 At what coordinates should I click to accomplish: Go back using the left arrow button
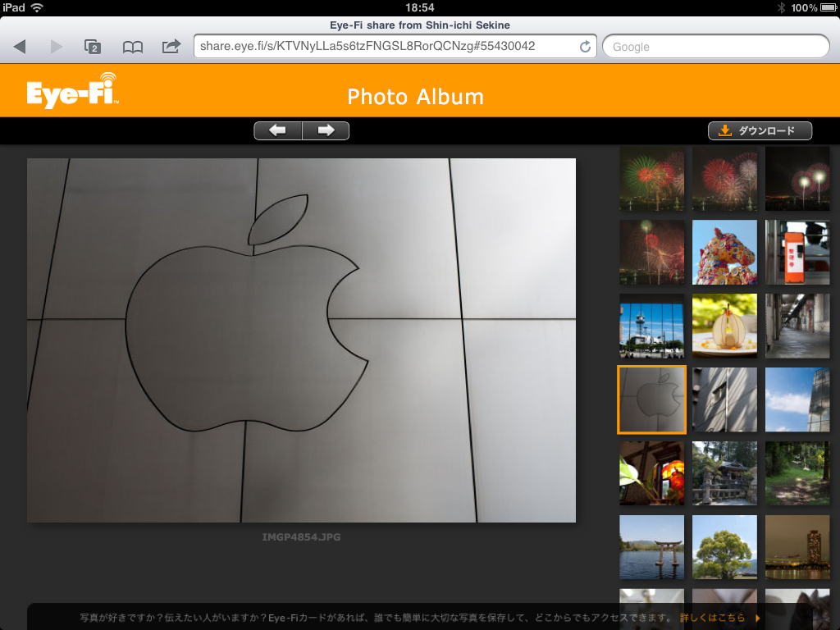point(277,130)
